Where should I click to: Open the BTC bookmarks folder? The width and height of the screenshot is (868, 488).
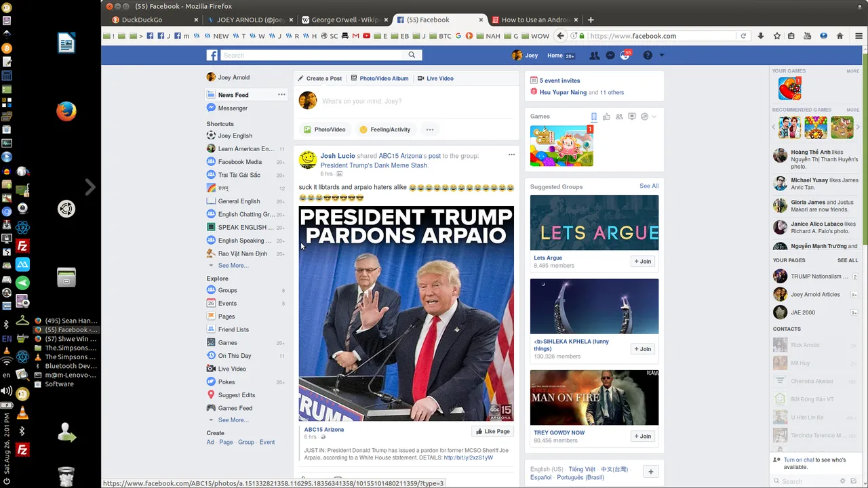(x=439, y=36)
